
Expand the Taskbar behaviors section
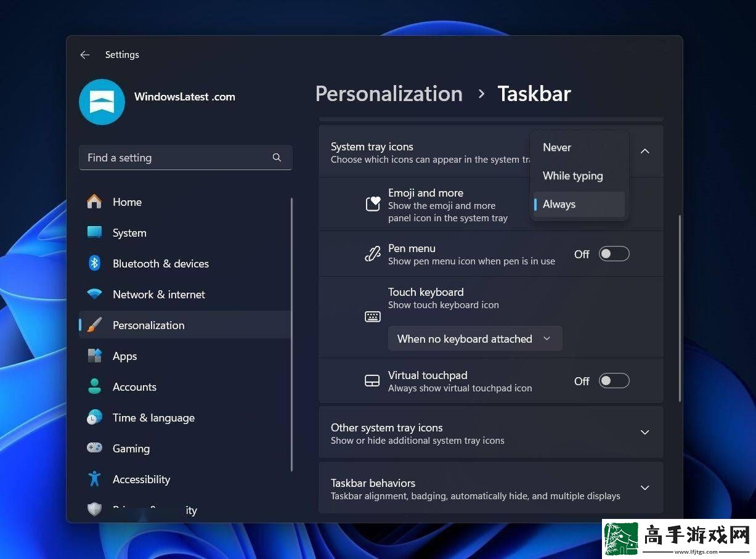(x=645, y=488)
